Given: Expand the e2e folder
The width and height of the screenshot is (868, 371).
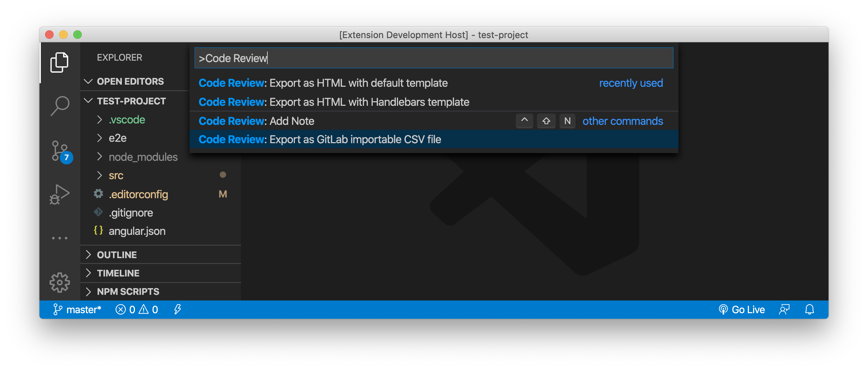Looking at the screenshot, I should [99, 138].
